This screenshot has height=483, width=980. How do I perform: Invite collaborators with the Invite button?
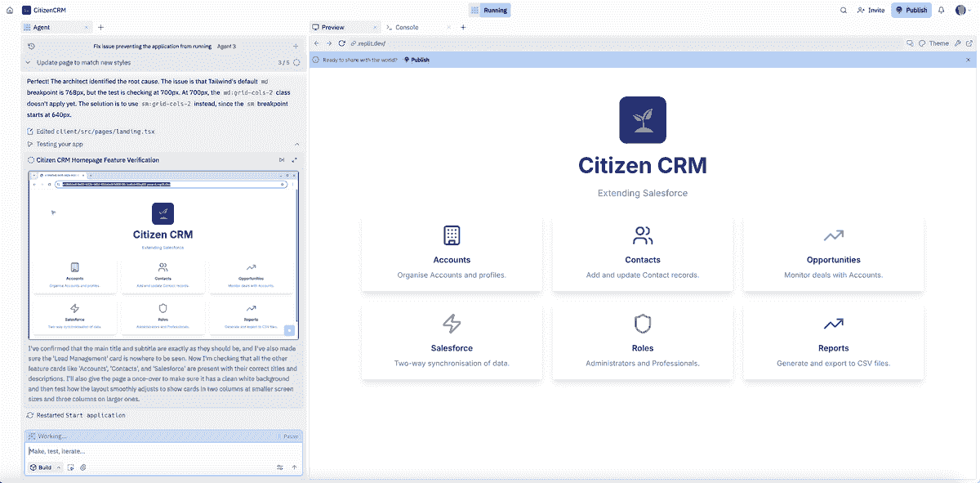point(871,11)
